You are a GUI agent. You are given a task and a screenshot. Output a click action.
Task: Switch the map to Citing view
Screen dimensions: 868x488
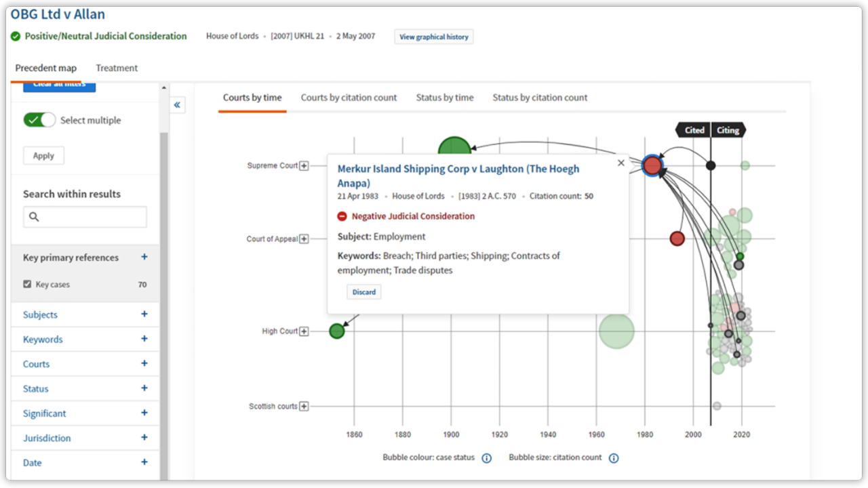point(728,129)
